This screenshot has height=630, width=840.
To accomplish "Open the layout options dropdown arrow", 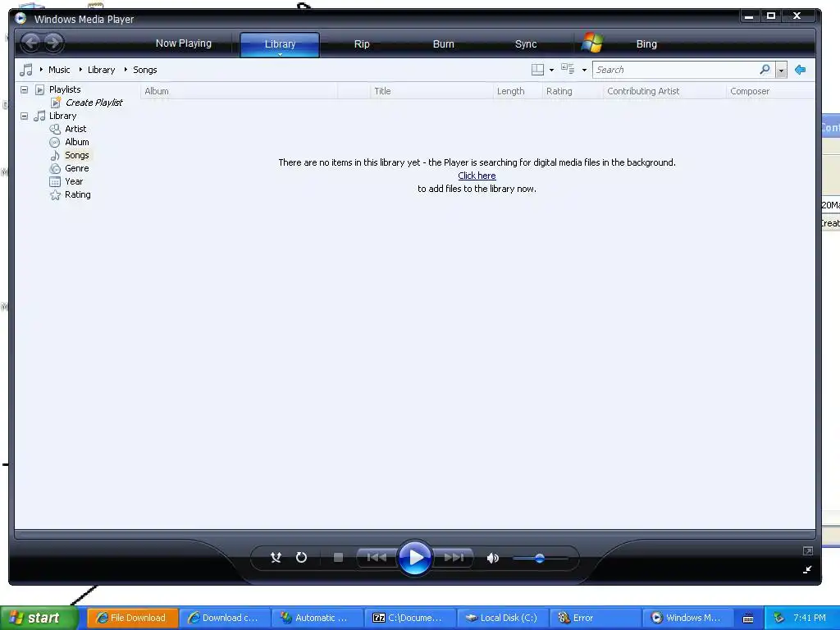I will coord(552,71).
